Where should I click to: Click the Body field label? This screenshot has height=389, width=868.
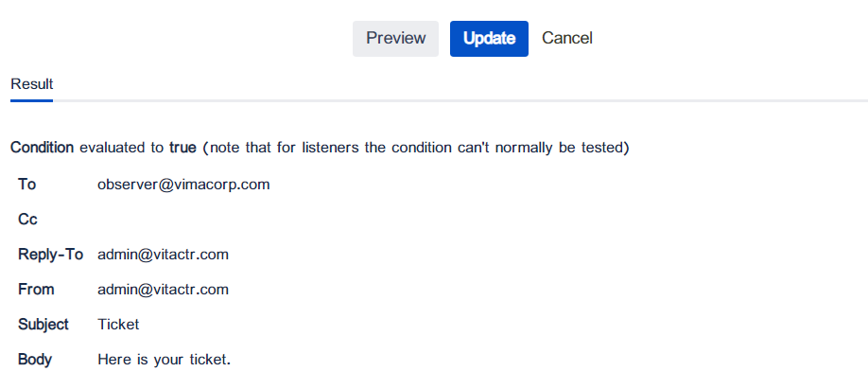[x=35, y=360]
